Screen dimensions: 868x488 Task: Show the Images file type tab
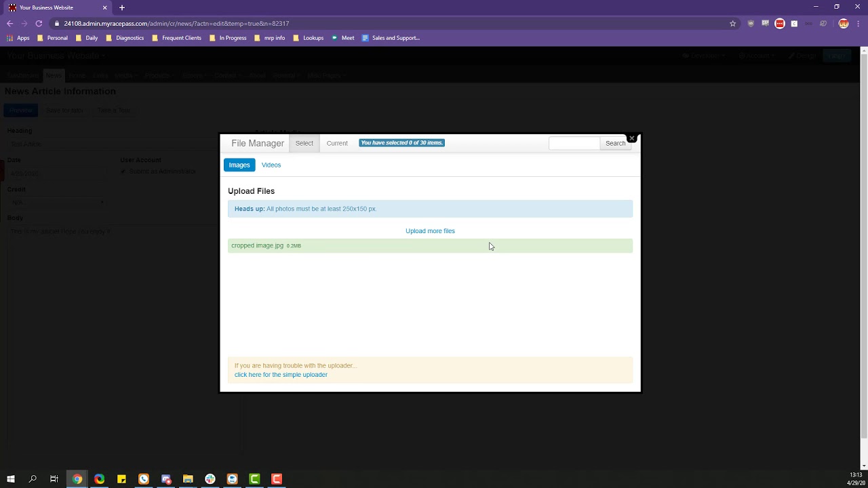pos(239,165)
